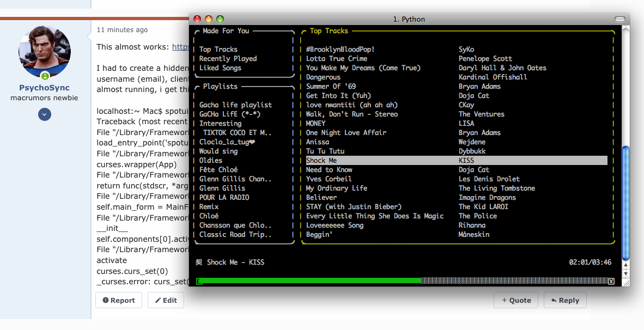Click PsychoSync's avatar image
This screenshot has height=330, width=644.
tap(45, 52)
